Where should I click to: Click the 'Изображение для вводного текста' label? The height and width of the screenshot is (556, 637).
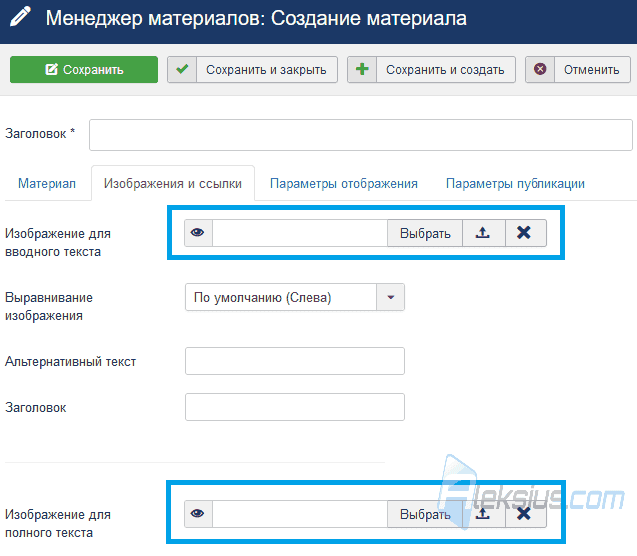pyautogui.click(x=58, y=242)
